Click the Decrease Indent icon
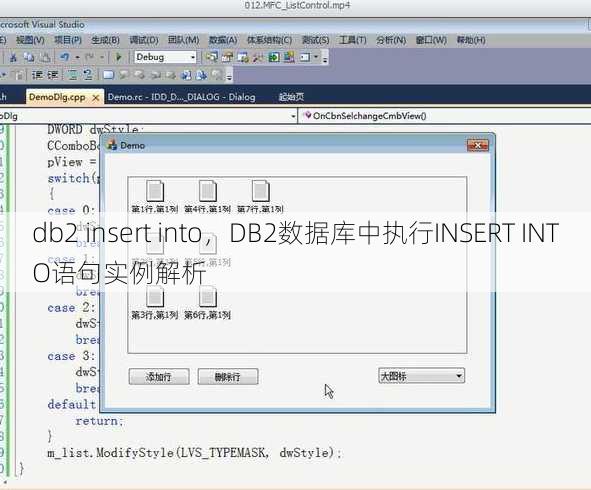The height and width of the screenshot is (490, 591). [x=37, y=75]
